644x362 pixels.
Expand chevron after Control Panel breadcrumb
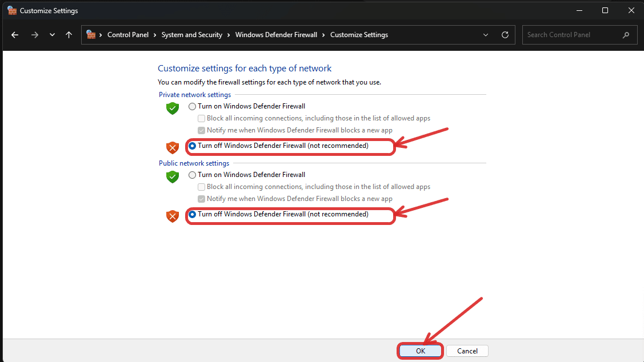[155, 35]
